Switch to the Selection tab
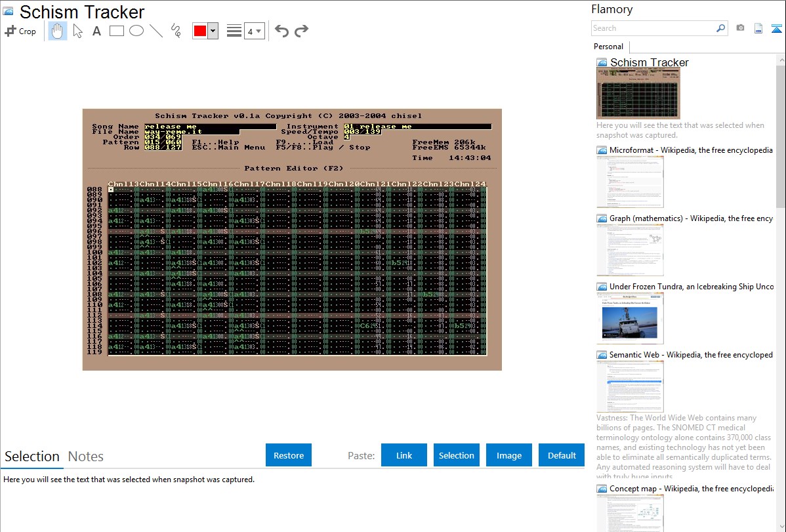This screenshot has height=532, width=786. (x=32, y=457)
